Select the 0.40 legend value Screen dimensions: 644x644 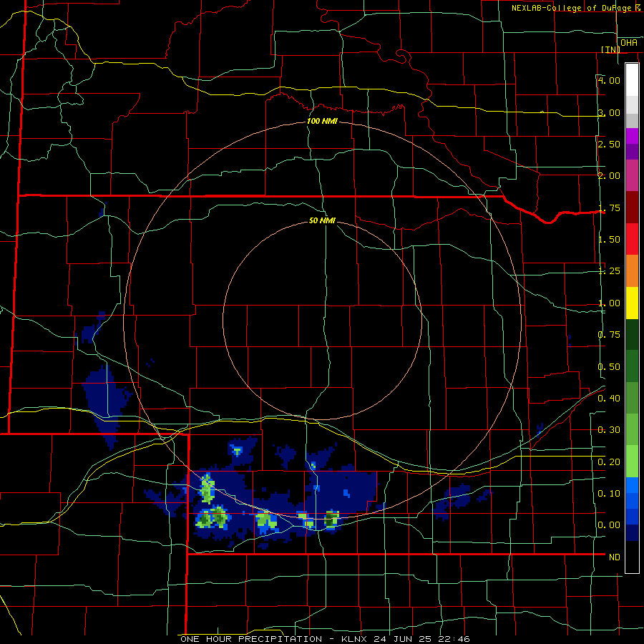pyautogui.click(x=609, y=399)
